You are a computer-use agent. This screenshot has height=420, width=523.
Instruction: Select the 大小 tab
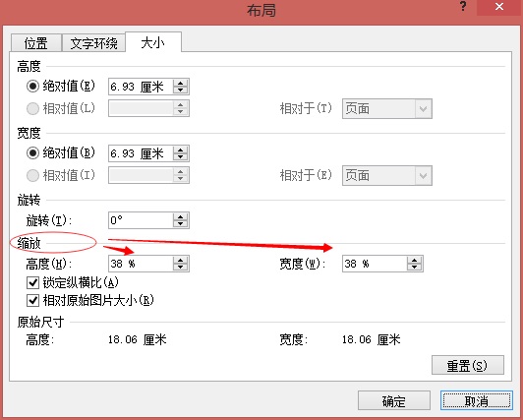[x=153, y=42]
